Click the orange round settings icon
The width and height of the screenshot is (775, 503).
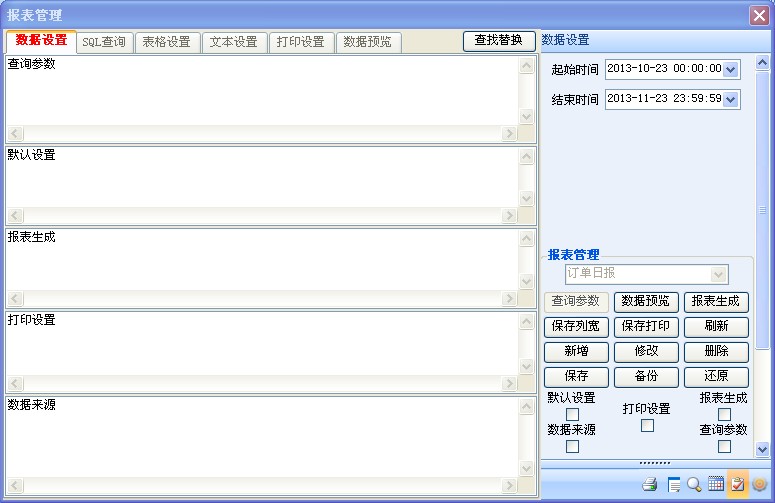759,484
